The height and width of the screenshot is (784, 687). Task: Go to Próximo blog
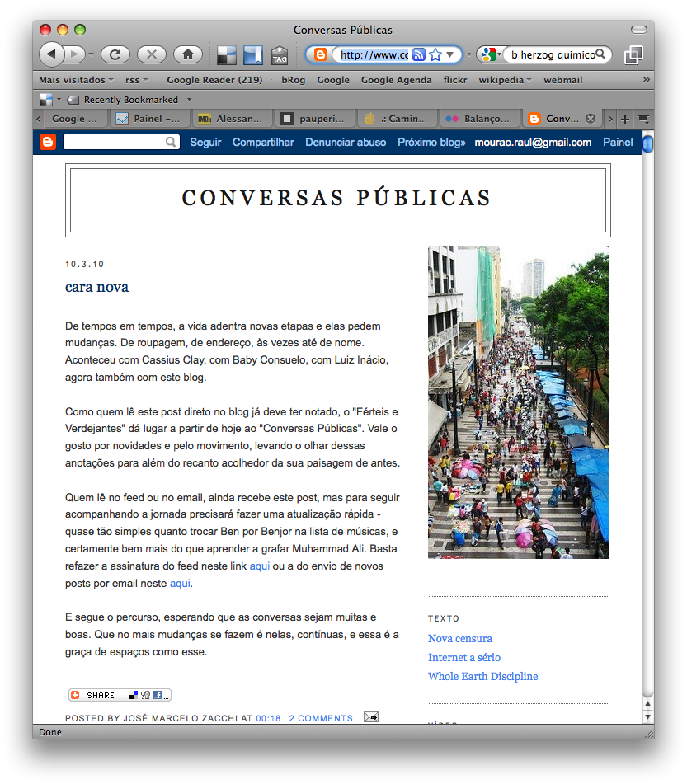431,143
